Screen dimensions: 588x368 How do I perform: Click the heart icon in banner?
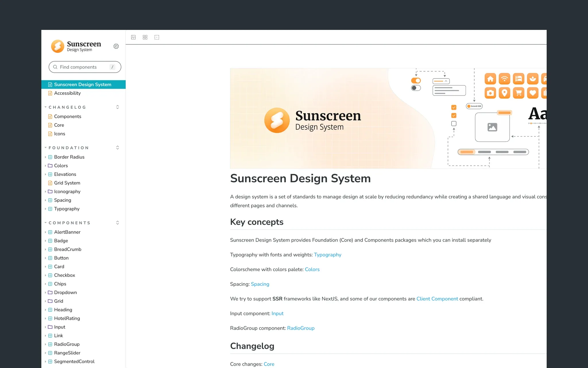[533, 93]
